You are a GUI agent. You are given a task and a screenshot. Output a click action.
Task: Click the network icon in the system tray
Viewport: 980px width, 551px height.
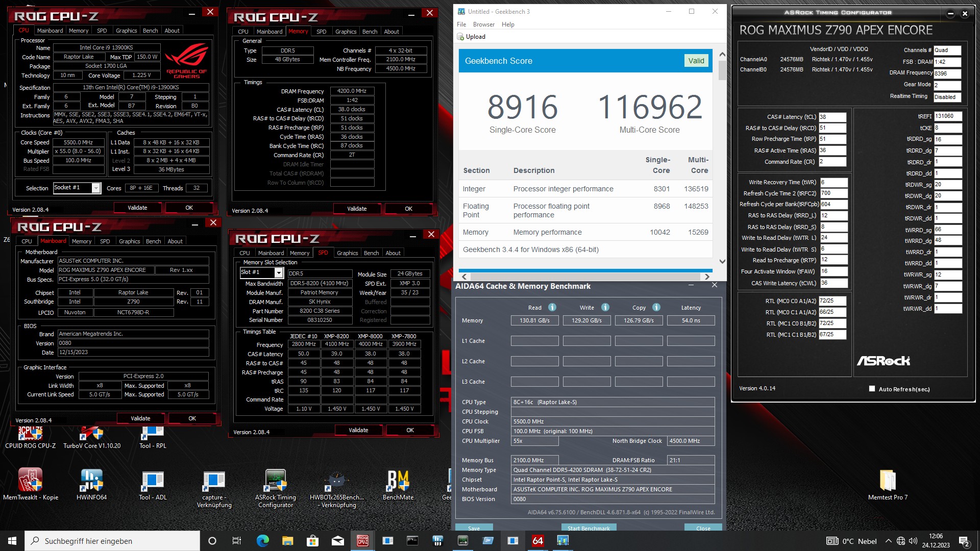901,541
